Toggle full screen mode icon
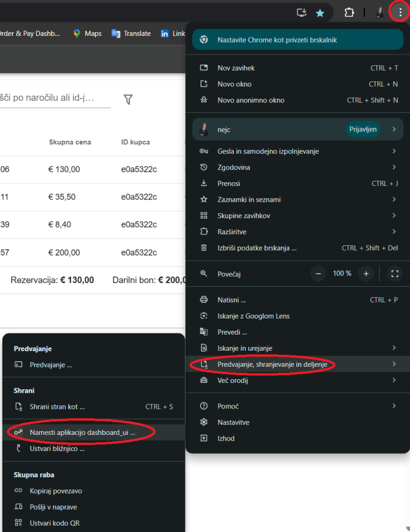 [395, 273]
